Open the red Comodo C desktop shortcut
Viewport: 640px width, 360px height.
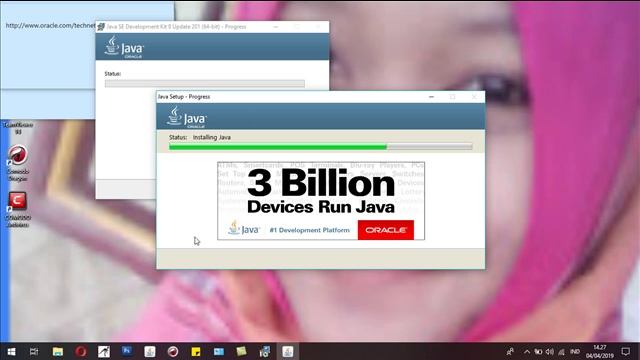(18, 209)
